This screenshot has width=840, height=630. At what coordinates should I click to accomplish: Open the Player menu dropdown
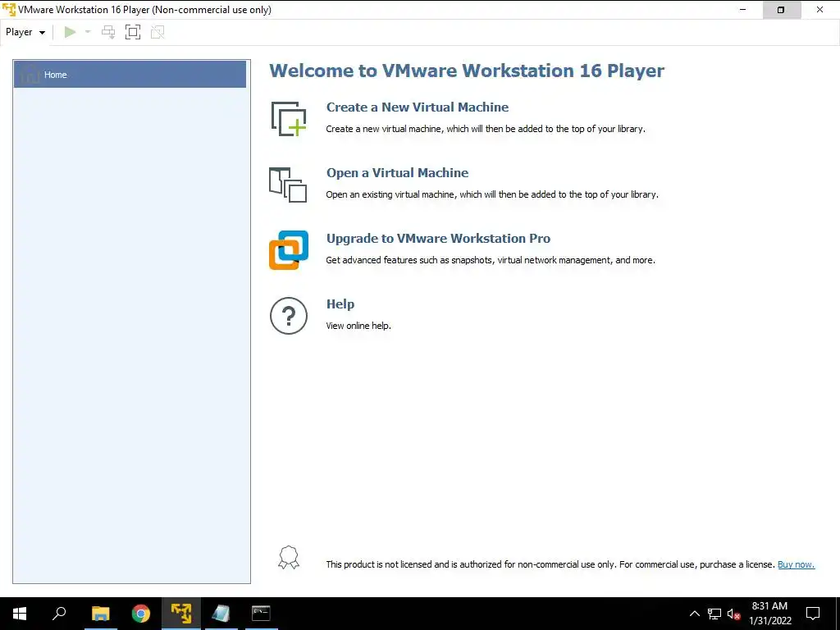tap(25, 32)
